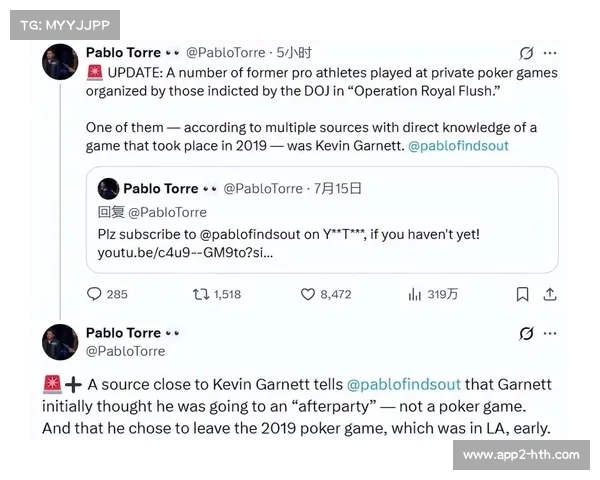The image size is (600, 480).
Task: Click @pablofindsout mention in first tweet
Action: (x=458, y=145)
